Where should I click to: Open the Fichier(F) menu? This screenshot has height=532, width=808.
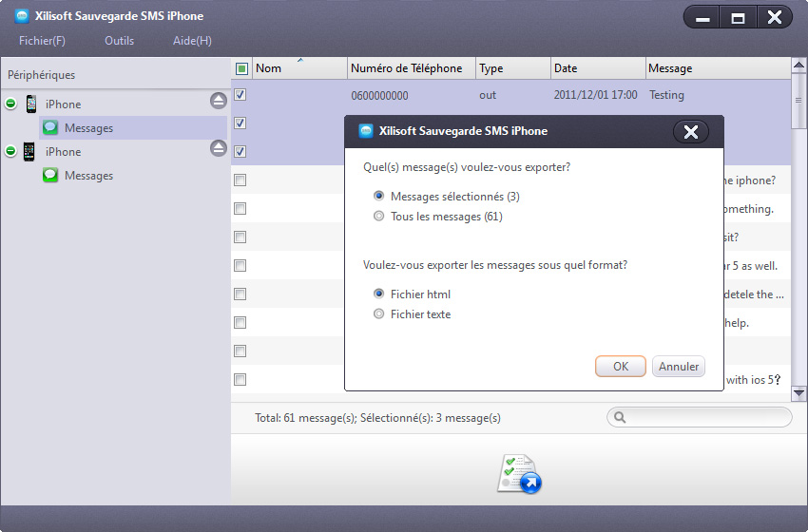pyautogui.click(x=42, y=41)
